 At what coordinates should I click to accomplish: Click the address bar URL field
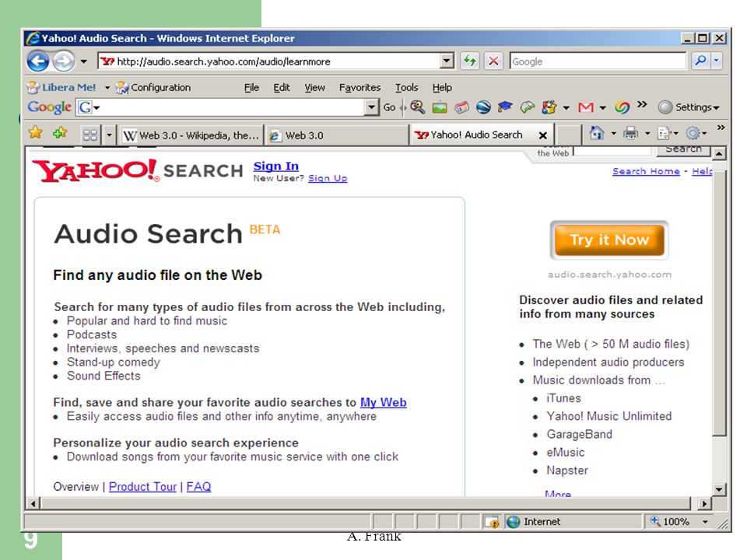270,61
